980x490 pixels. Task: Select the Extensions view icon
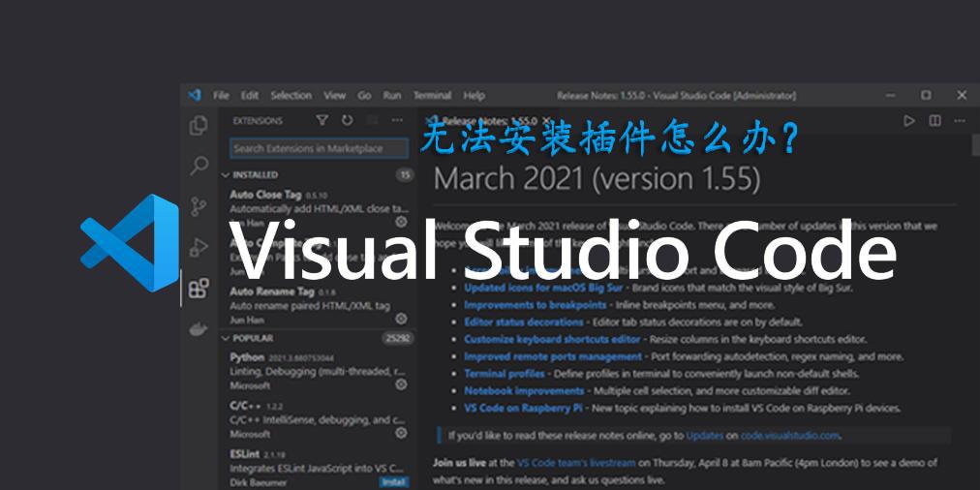pyautogui.click(x=199, y=289)
